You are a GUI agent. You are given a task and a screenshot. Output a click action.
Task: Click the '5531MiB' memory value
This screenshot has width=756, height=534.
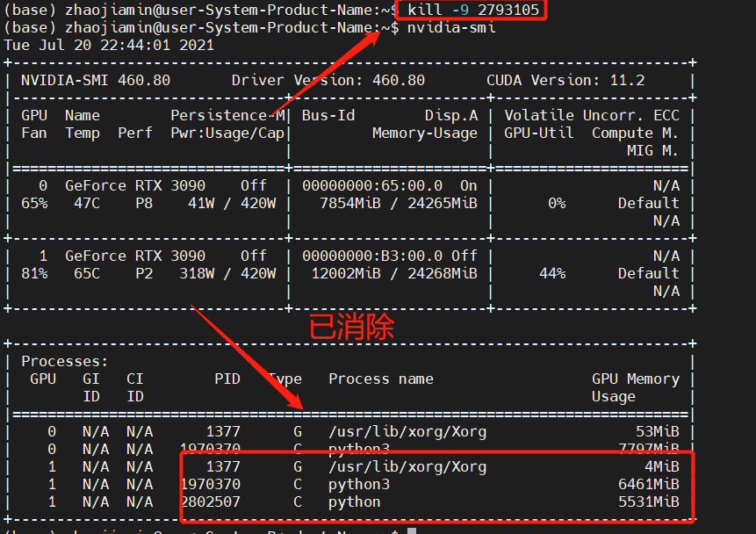point(649,502)
